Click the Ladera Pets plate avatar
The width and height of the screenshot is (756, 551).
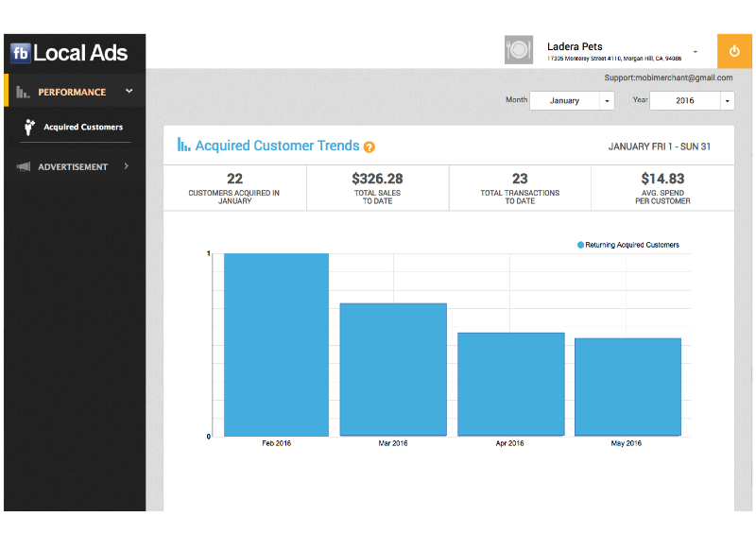point(519,50)
